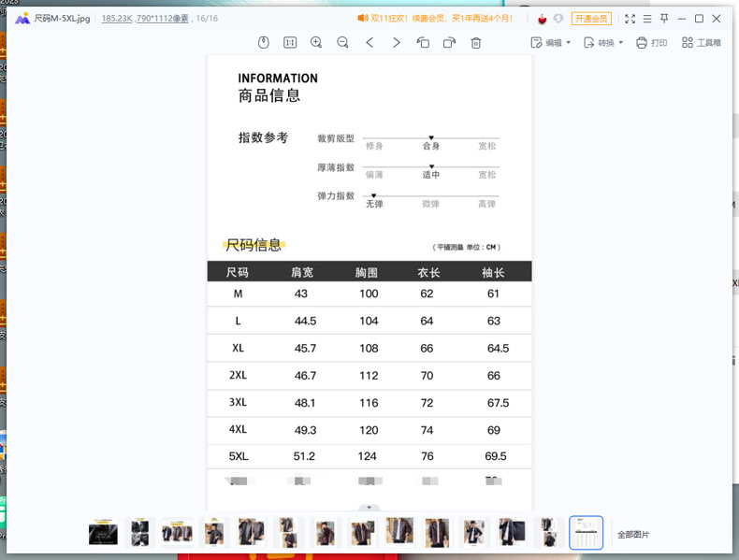Click the 开通会员 membership button
This screenshot has height=560, width=739.
tap(591, 19)
